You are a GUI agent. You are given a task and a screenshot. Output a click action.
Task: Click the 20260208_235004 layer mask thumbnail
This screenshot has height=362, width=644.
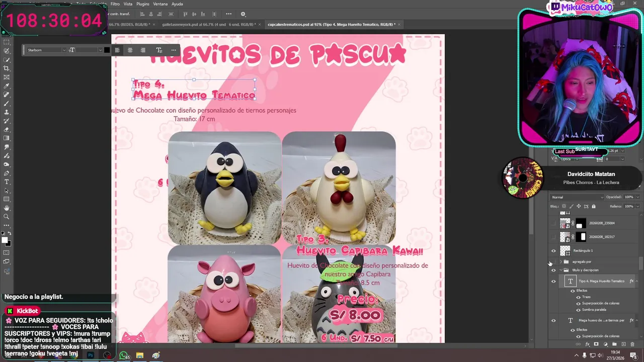tap(581, 223)
